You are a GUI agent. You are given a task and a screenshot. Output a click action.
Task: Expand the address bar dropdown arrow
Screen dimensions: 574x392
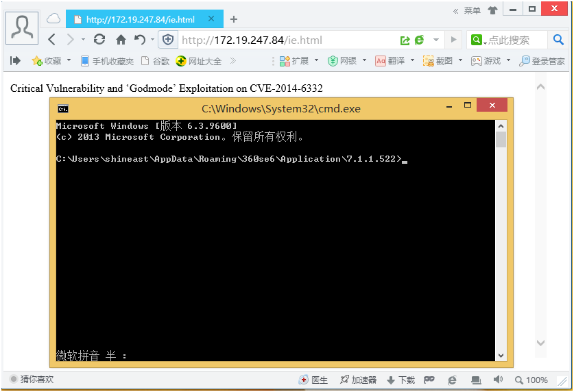coord(436,40)
